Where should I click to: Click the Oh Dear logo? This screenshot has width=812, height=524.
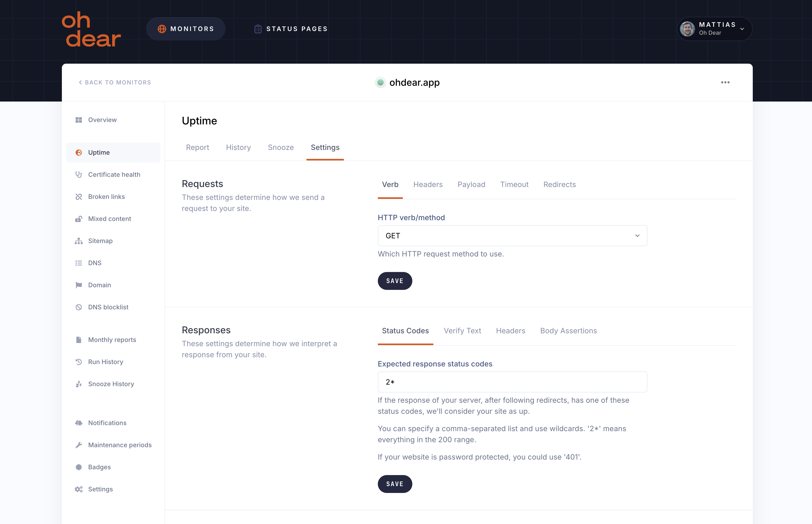pos(91,29)
